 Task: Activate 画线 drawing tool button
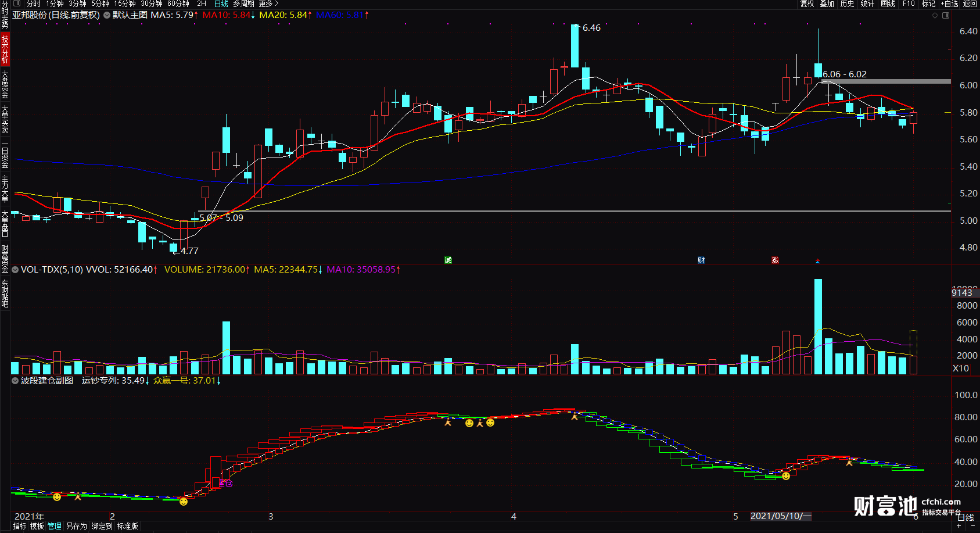coord(888,3)
